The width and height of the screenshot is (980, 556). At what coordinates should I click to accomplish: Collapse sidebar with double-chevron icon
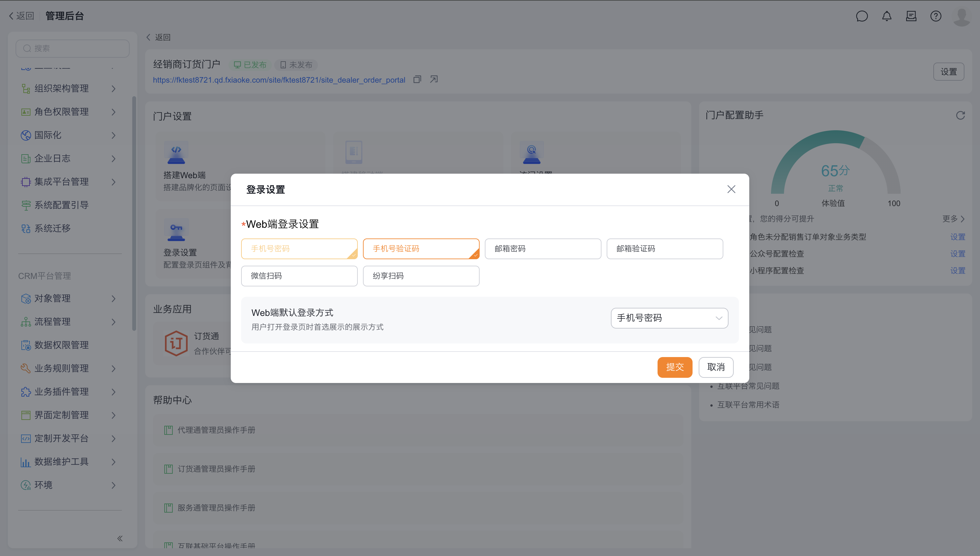click(120, 539)
